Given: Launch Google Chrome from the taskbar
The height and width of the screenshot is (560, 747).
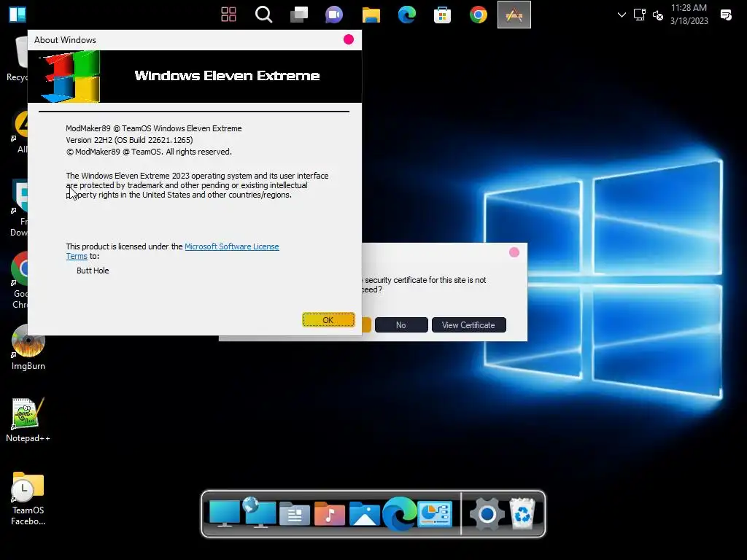Looking at the screenshot, I should 478,15.
